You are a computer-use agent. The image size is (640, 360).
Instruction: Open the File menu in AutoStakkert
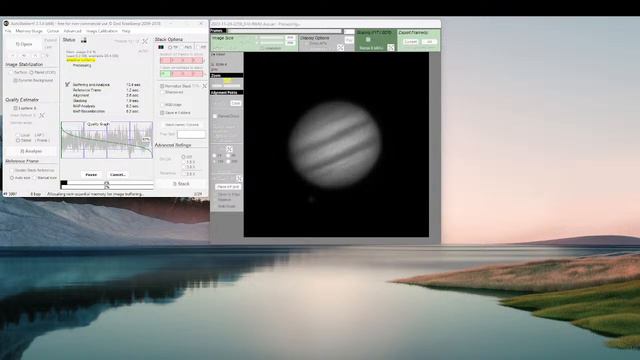click(8, 31)
